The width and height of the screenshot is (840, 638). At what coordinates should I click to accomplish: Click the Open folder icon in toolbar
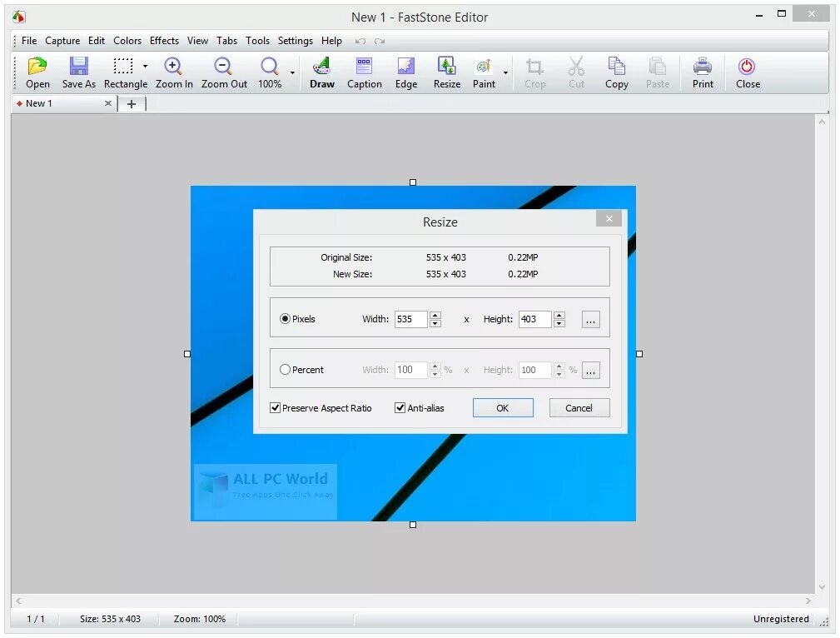coord(37,66)
